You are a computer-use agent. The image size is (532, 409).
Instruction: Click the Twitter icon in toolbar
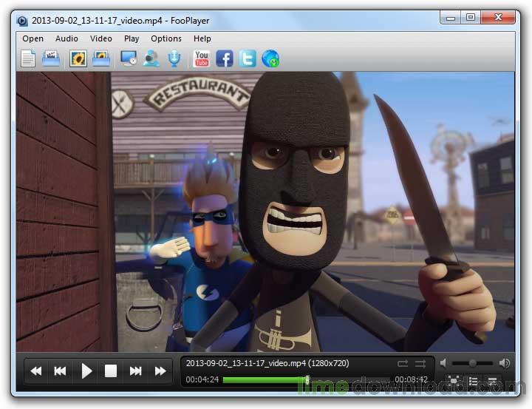(x=248, y=58)
